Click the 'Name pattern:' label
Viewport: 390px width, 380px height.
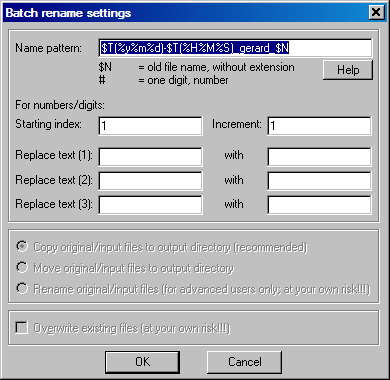pos(49,48)
